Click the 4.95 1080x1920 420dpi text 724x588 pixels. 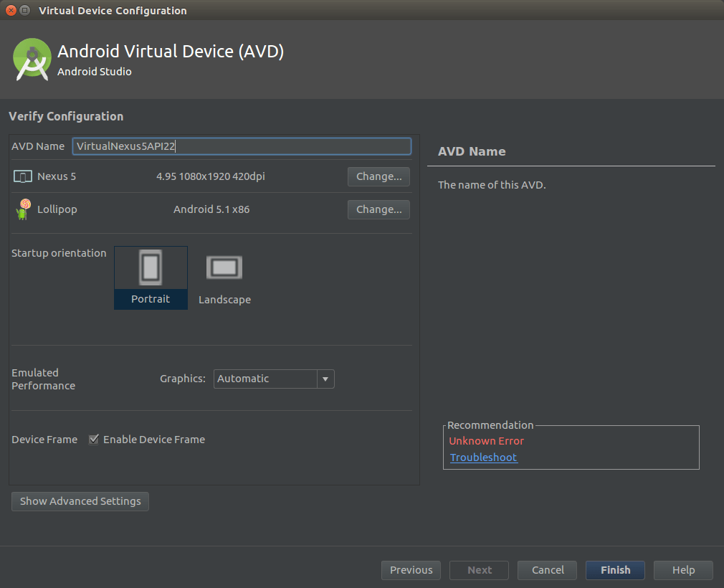[211, 176]
